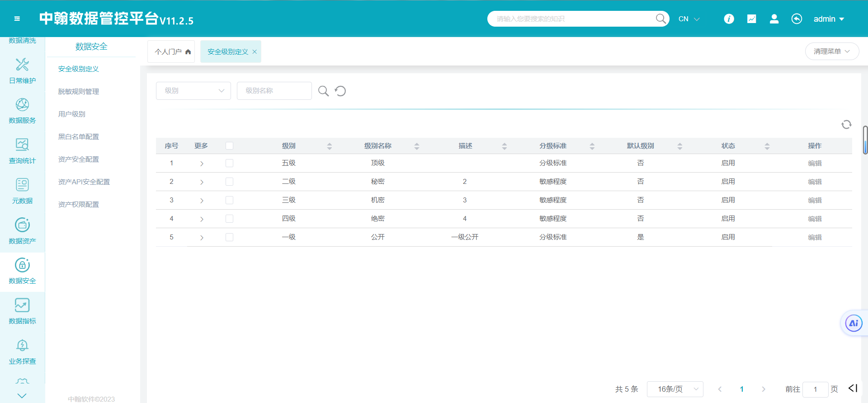Switch to the 个人门户 tab
The height and width of the screenshot is (403, 868).
click(x=171, y=52)
